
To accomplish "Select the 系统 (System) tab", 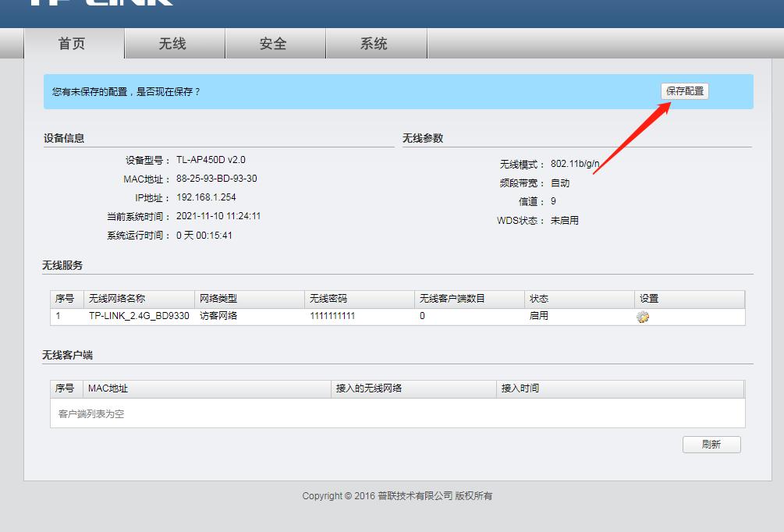I will point(375,43).
